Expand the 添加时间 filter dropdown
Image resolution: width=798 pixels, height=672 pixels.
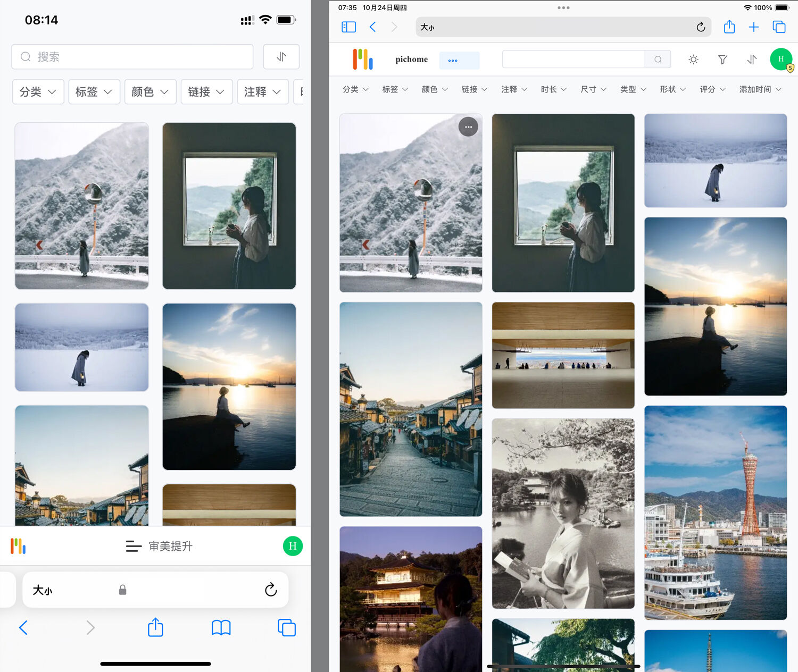[x=760, y=89]
